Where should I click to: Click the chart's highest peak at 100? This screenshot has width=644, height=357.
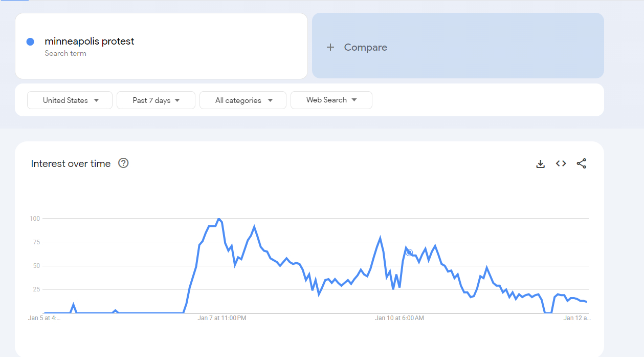pos(219,219)
